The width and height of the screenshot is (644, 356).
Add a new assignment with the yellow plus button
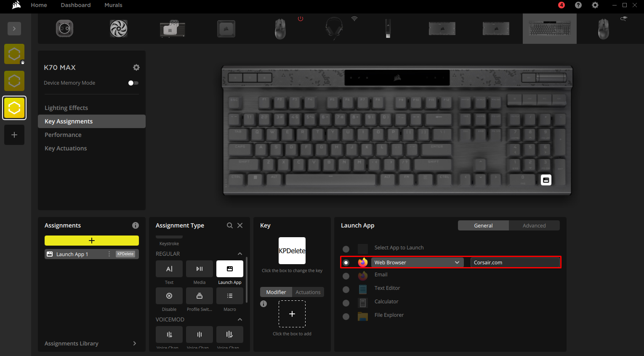pyautogui.click(x=91, y=240)
